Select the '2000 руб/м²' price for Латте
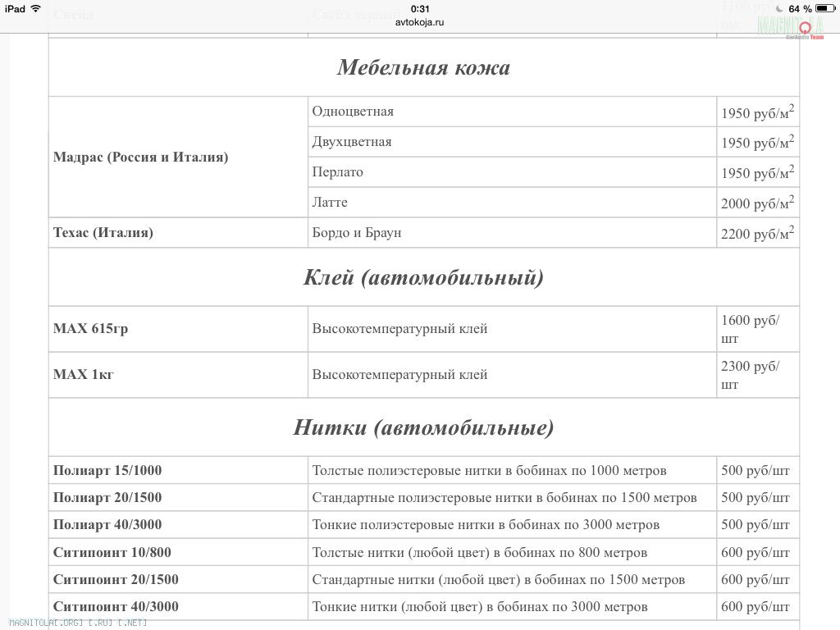The height and width of the screenshot is (630, 840). tap(757, 203)
